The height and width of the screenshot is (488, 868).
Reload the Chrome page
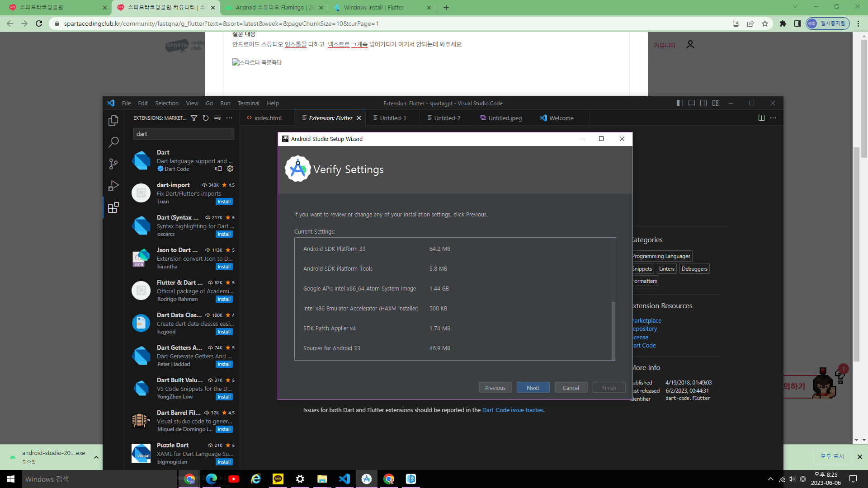(x=39, y=23)
